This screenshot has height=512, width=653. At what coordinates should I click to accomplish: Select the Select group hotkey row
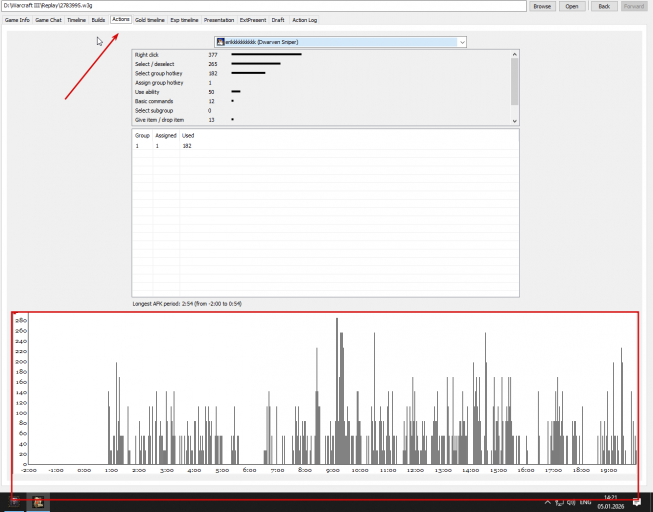pos(321,73)
